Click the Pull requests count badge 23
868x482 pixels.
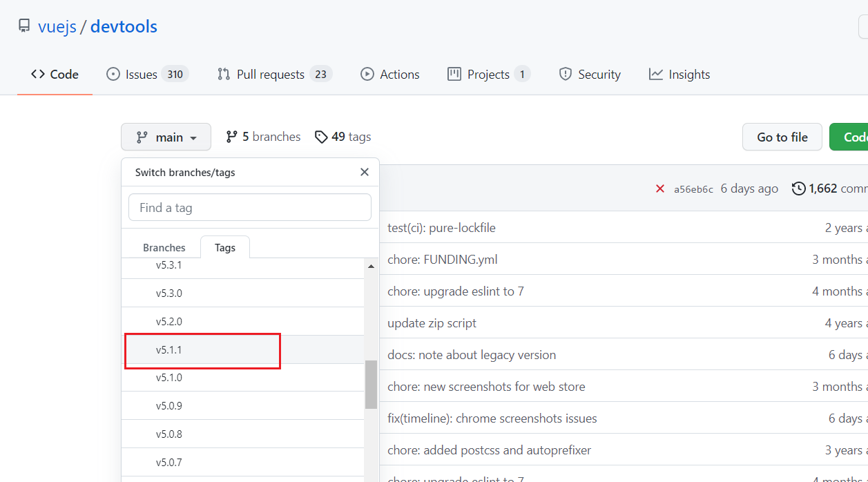click(x=320, y=75)
